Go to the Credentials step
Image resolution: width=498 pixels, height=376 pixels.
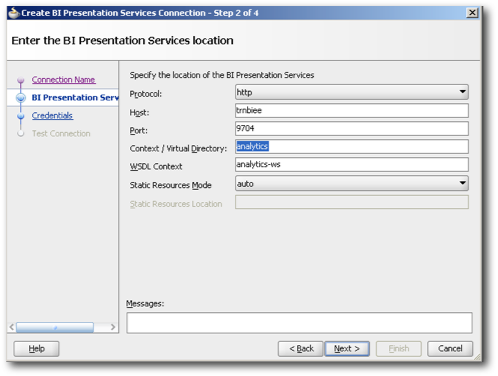52,116
